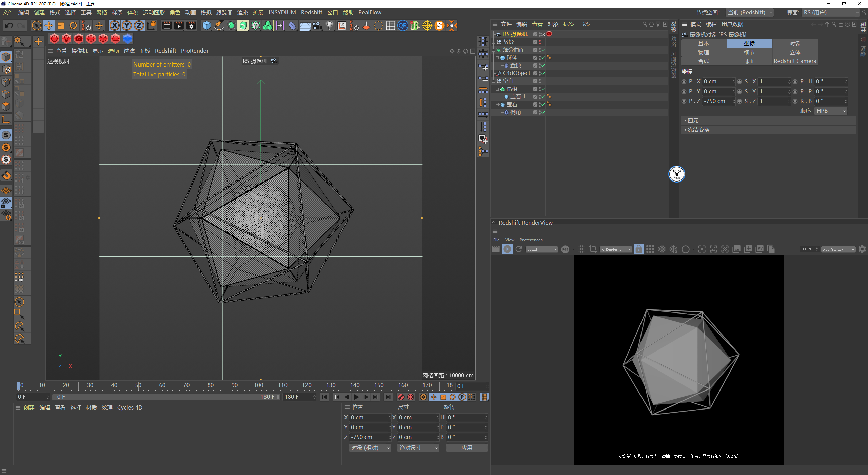Start Redshift RenderView IPR play button

coord(507,249)
